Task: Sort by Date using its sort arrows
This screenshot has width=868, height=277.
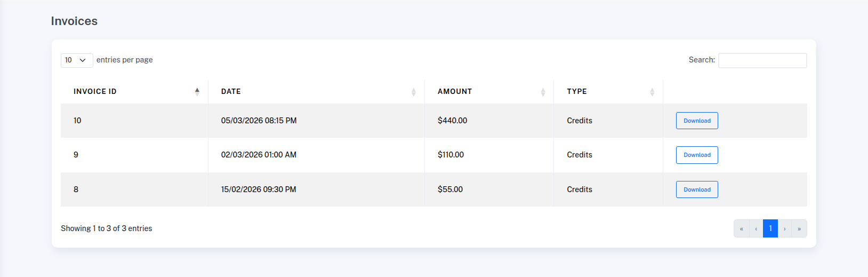Action: [x=413, y=92]
